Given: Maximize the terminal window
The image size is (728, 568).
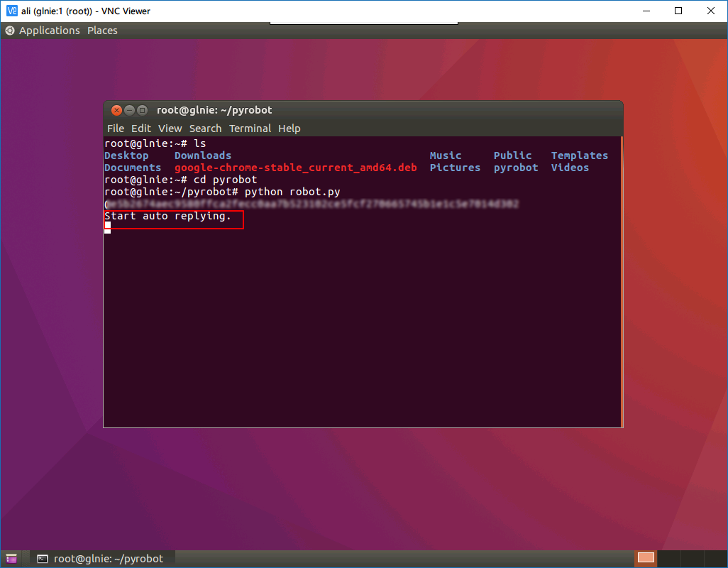Looking at the screenshot, I should click(142, 110).
